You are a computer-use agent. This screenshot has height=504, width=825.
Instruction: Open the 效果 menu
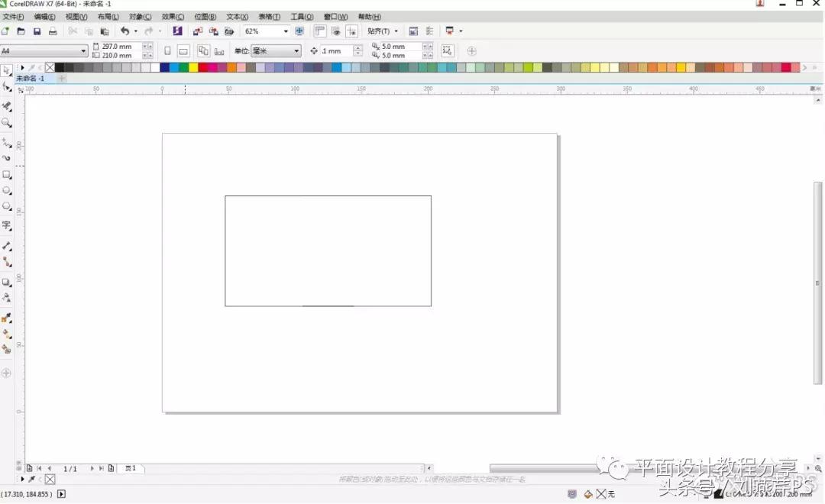point(172,16)
